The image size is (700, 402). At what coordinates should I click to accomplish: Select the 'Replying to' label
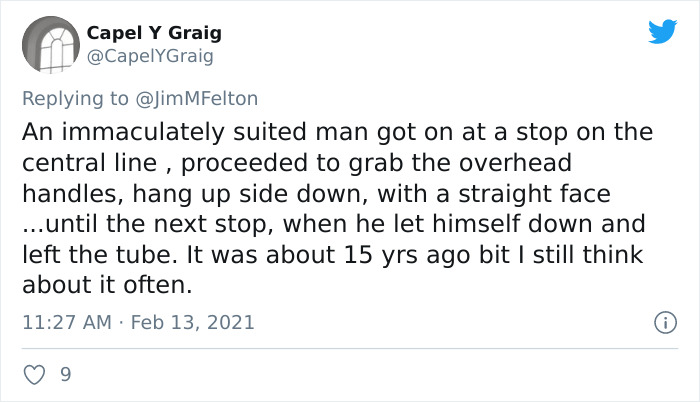pyautogui.click(x=75, y=99)
